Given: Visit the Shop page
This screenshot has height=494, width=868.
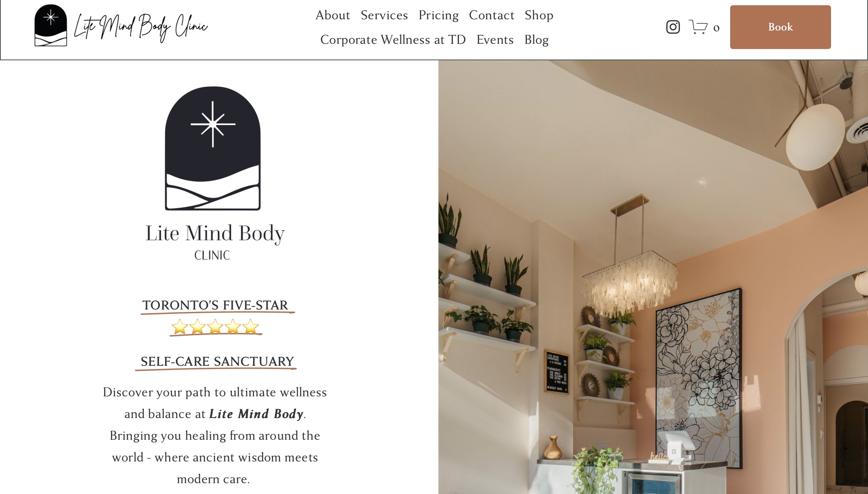Looking at the screenshot, I should click(x=539, y=15).
